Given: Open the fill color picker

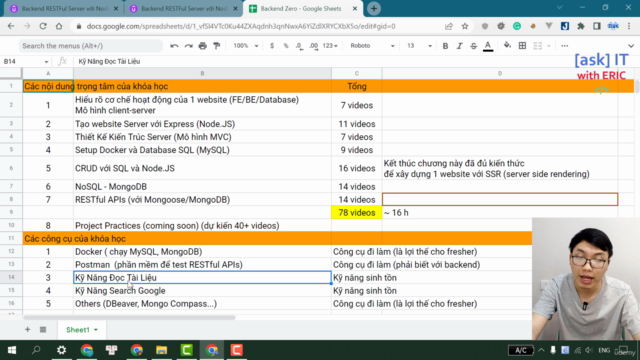Looking at the screenshot, I should click(x=507, y=46).
